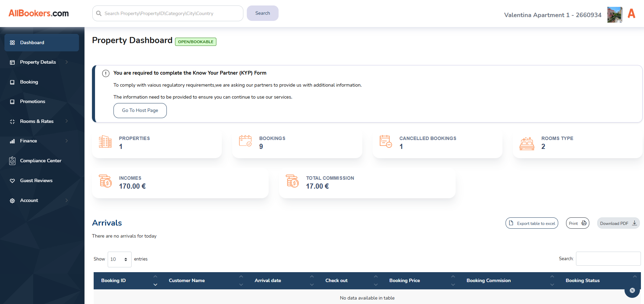Sort table by Booking Status column
The image size is (644, 304).
pos(600,281)
